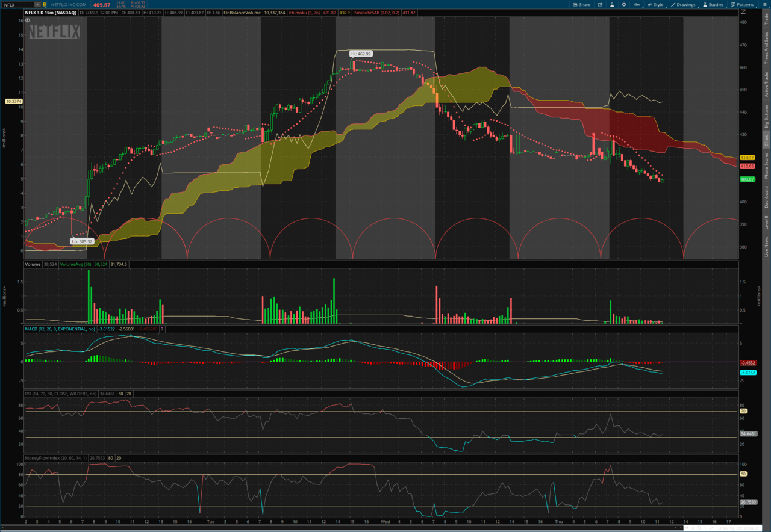Click the bottom drawing line tool icon
The width and height of the screenshot is (771, 532).
711,528
